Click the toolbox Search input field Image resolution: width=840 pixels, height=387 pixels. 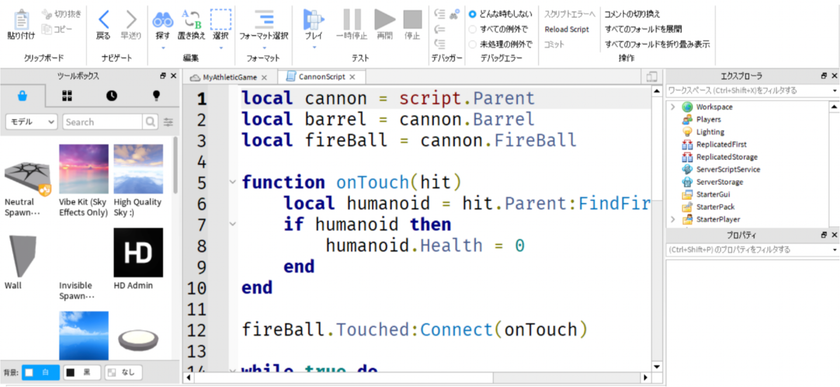(103, 122)
